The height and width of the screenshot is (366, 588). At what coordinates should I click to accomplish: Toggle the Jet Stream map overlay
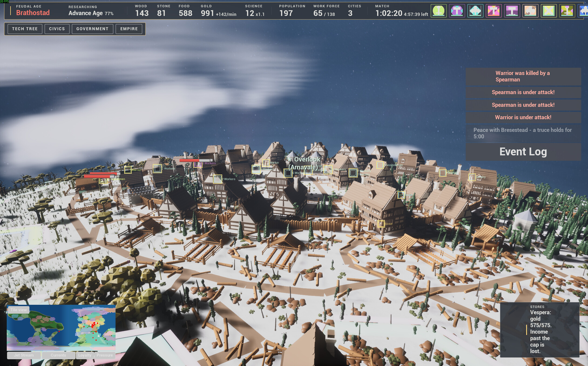pos(24,355)
